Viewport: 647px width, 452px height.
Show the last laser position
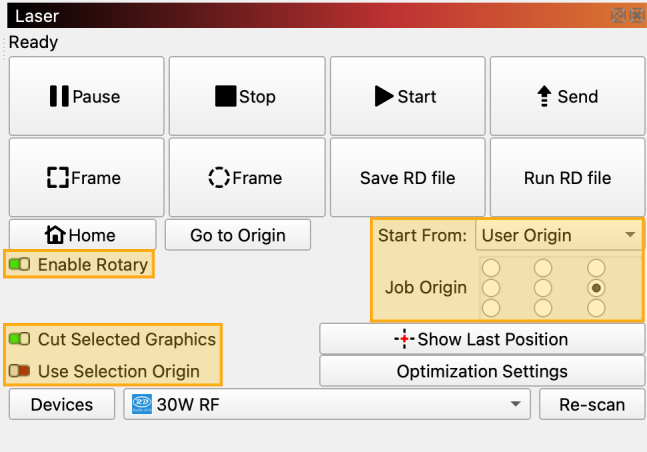click(x=482, y=339)
